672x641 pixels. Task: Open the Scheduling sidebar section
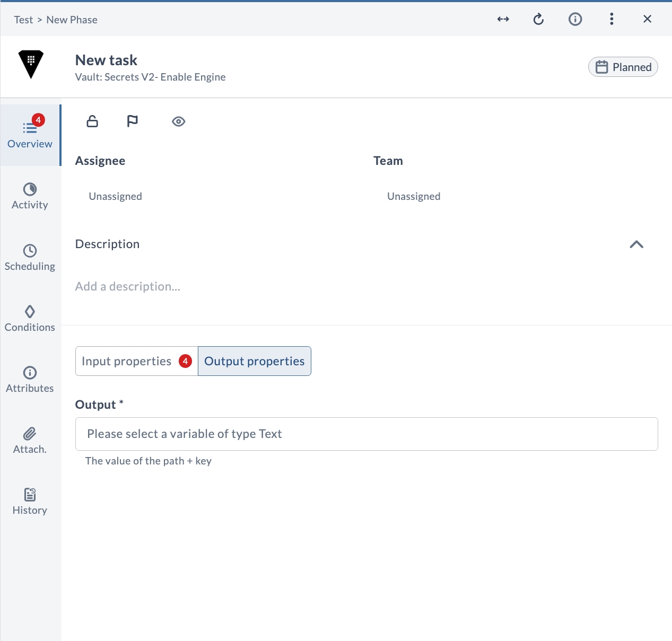tap(30, 258)
